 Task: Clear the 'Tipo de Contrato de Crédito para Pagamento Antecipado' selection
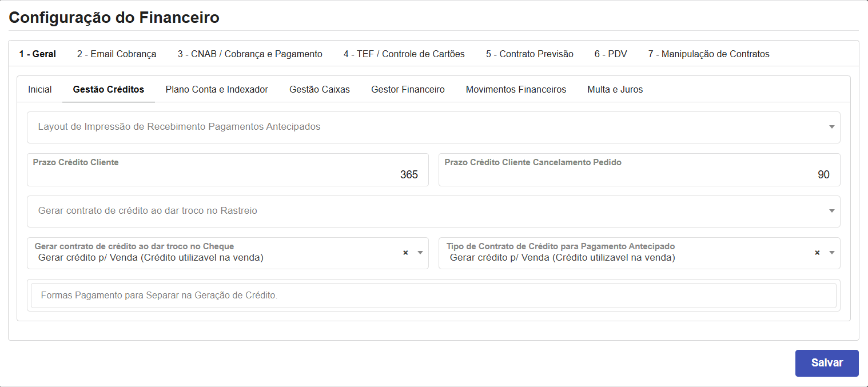coord(817,252)
